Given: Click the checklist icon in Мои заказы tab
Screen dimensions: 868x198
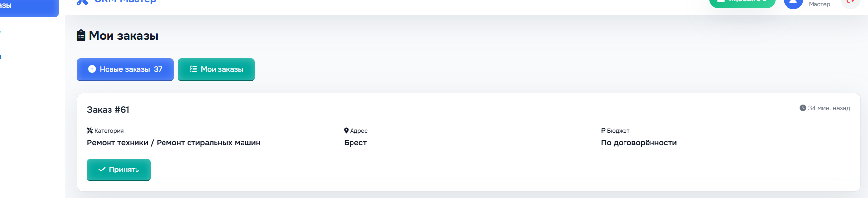Looking at the screenshot, I should [x=193, y=69].
